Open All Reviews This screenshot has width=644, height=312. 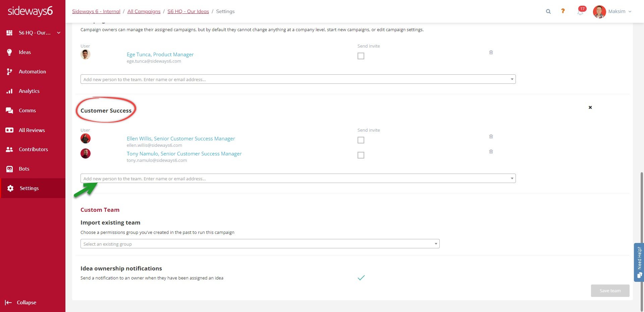click(x=32, y=130)
